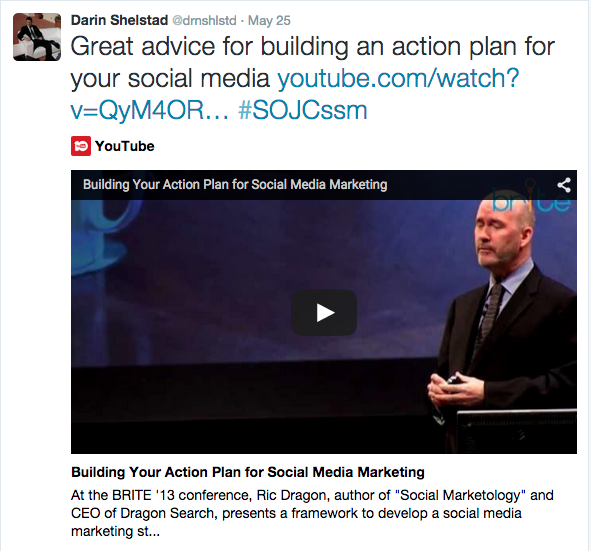Click the truncated 'marketing st...' description ending
The height and width of the screenshot is (551, 591).
coord(115,531)
